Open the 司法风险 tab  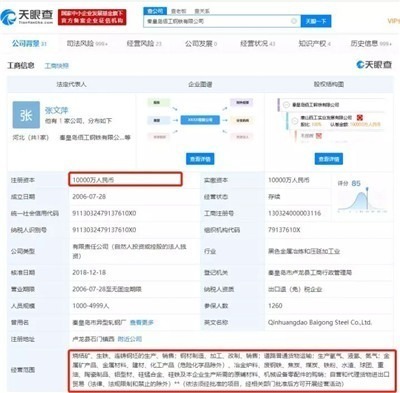[x=87, y=44]
